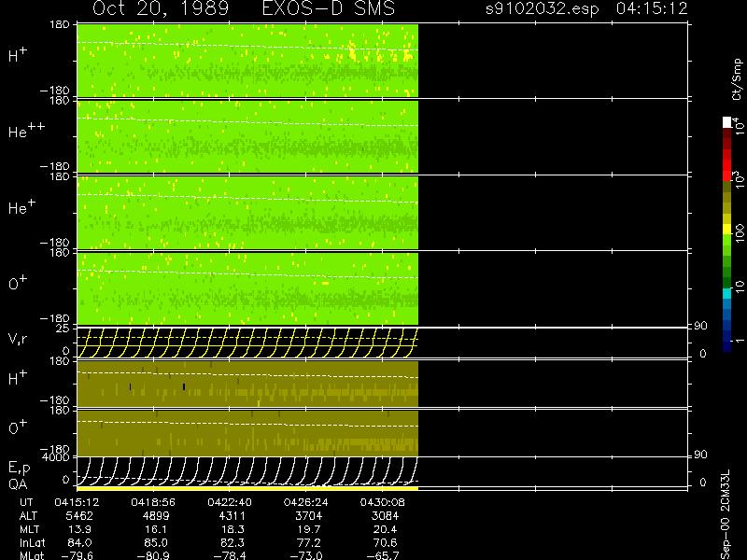Click the 'ALT' row header

tap(28, 516)
